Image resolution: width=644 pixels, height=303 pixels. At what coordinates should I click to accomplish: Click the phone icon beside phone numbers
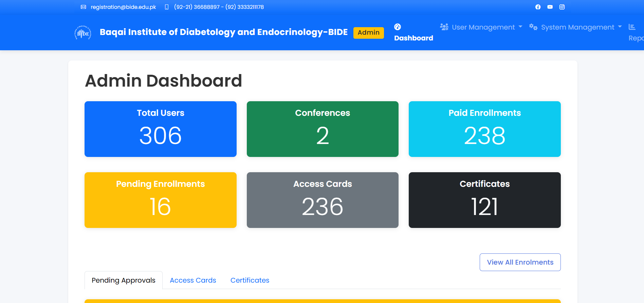click(167, 7)
